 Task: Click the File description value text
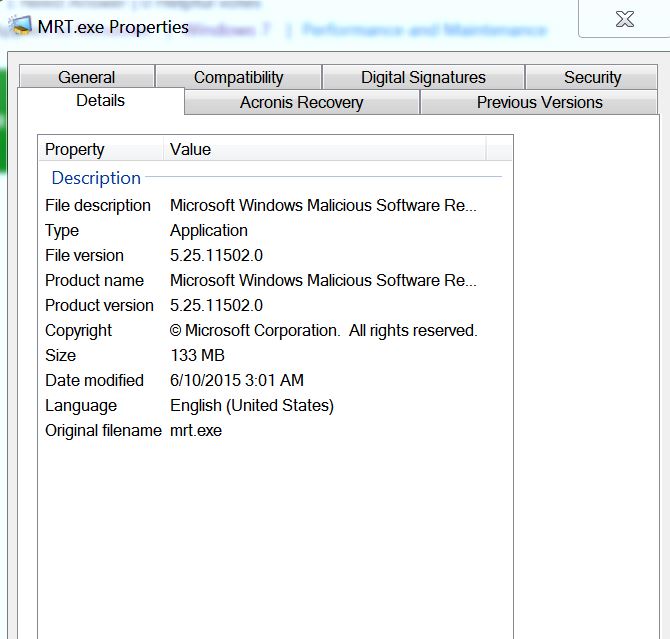coord(323,206)
